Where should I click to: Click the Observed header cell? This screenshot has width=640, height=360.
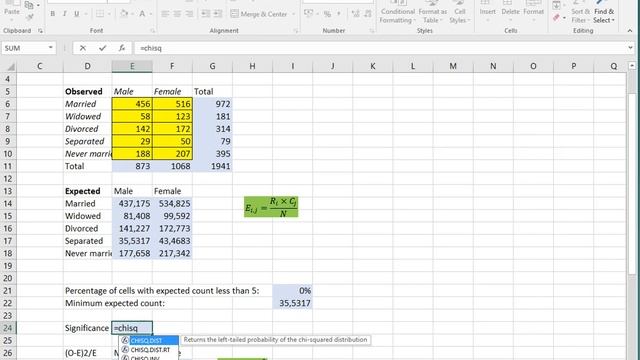click(x=87, y=91)
